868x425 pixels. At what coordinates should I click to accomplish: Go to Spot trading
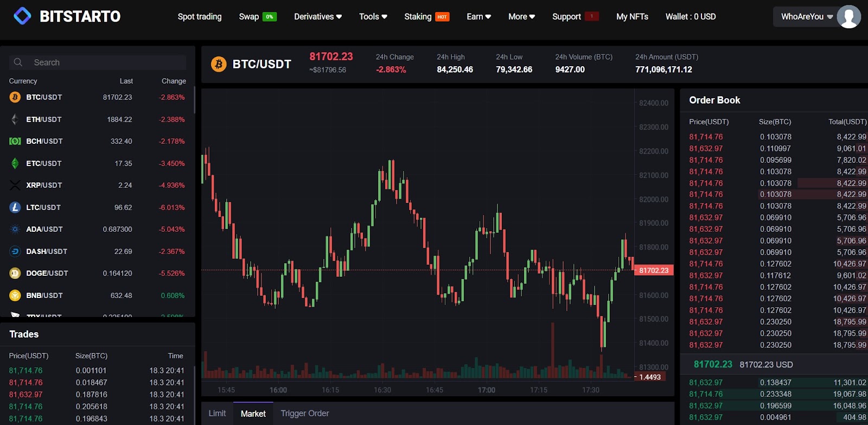pos(200,17)
